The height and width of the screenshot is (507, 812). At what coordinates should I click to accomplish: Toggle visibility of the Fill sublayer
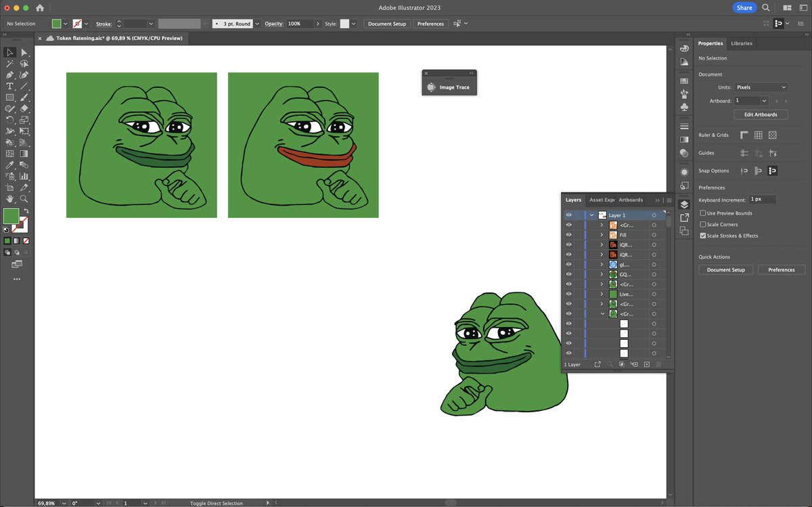pyautogui.click(x=568, y=235)
